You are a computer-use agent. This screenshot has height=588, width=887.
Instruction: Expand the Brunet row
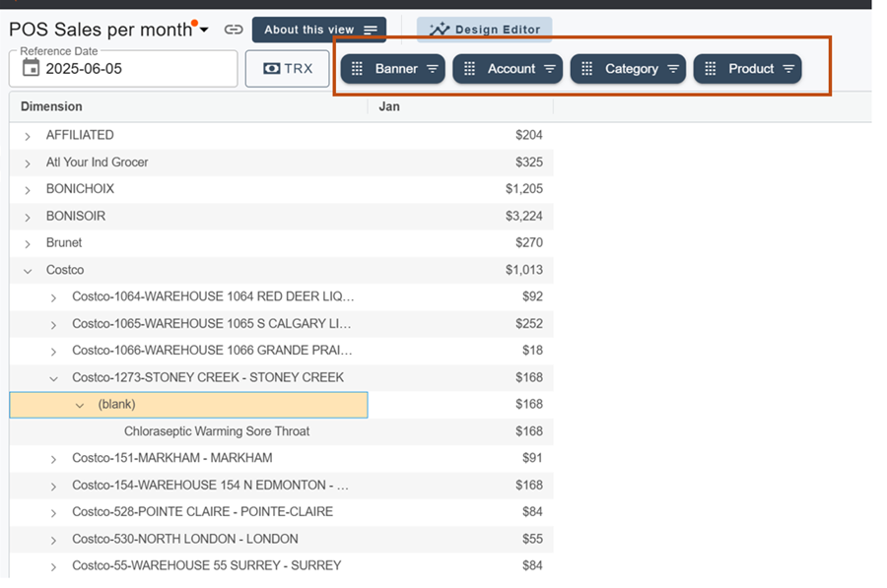(28, 244)
